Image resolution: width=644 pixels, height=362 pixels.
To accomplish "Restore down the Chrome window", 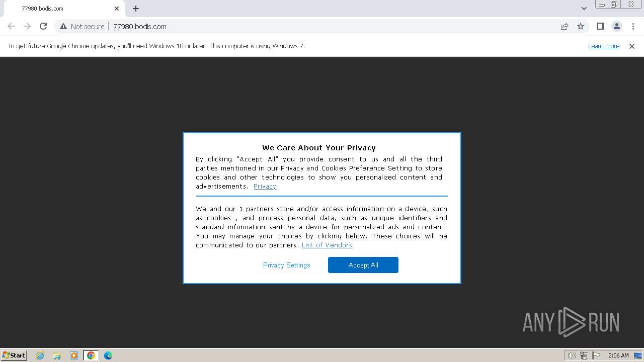I will click(x=614, y=5).
